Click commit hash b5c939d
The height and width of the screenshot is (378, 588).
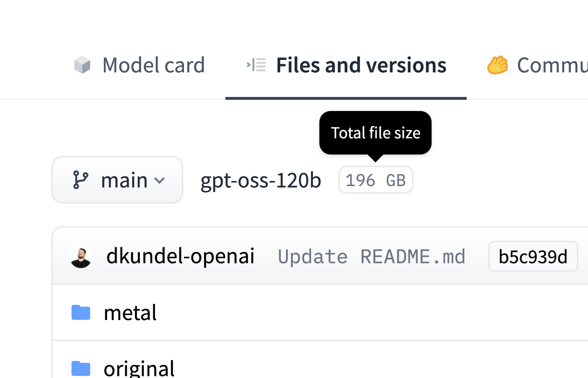click(x=533, y=257)
